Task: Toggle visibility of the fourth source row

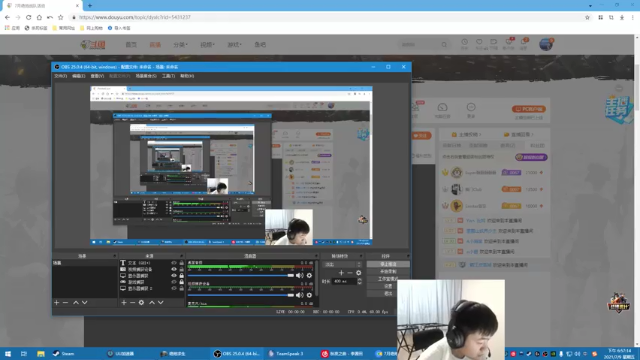Action: click(x=174, y=282)
